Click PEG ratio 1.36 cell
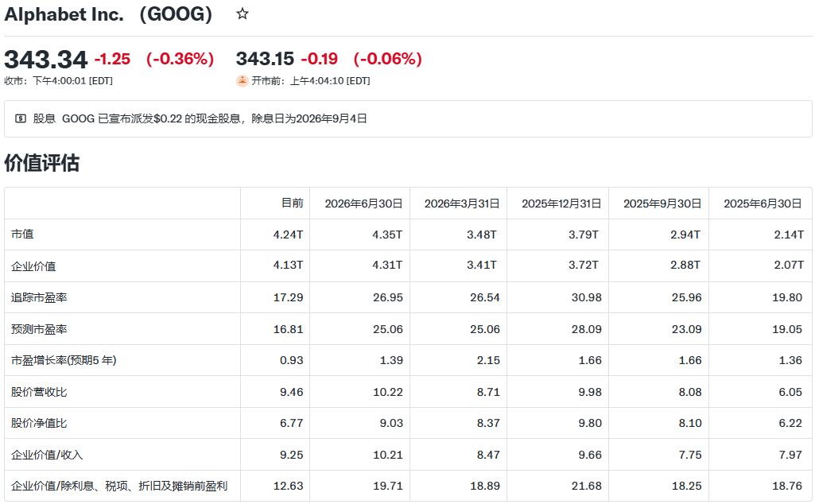 pos(790,361)
